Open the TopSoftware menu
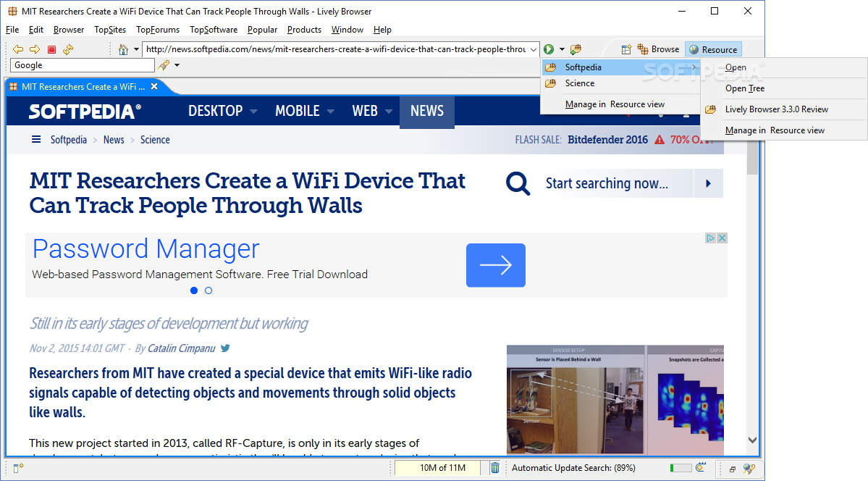The width and height of the screenshot is (868, 481). point(214,30)
